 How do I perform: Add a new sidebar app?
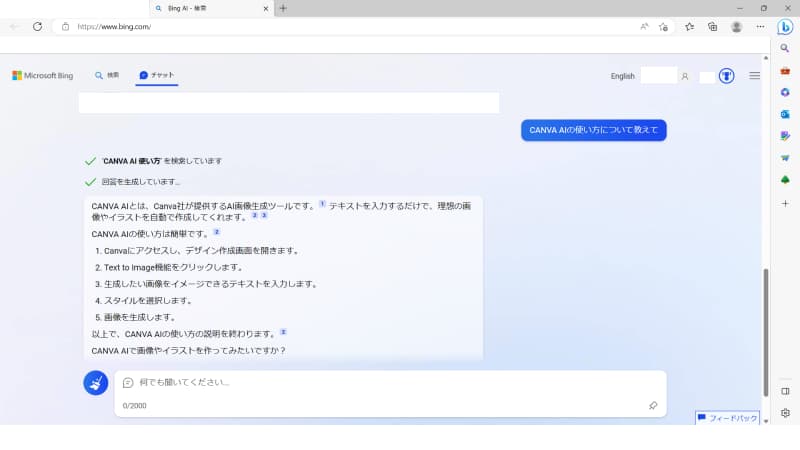pos(785,204)
